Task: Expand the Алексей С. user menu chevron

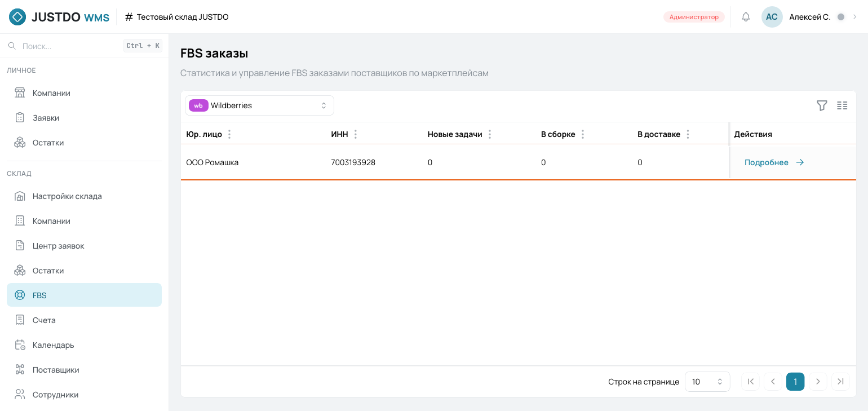Action: point(854,17)
